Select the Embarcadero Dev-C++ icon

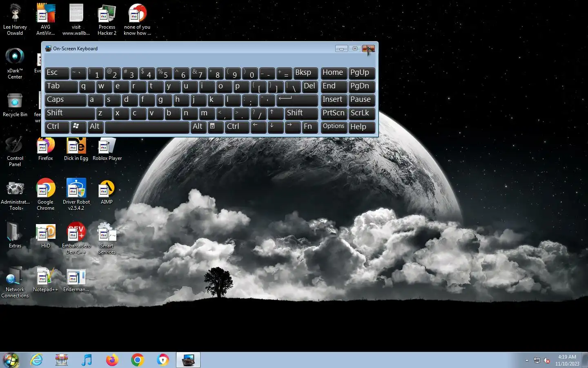(x=76, y=239)
